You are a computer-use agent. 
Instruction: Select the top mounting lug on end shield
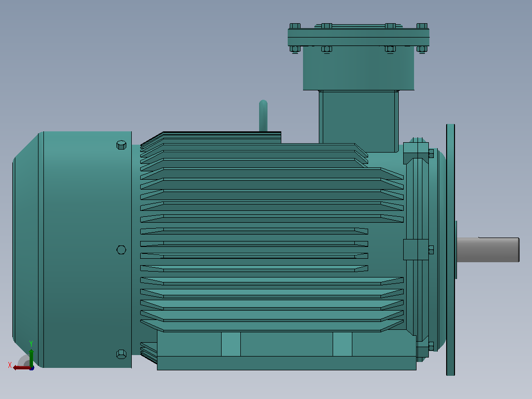click(x=416, y=153)
